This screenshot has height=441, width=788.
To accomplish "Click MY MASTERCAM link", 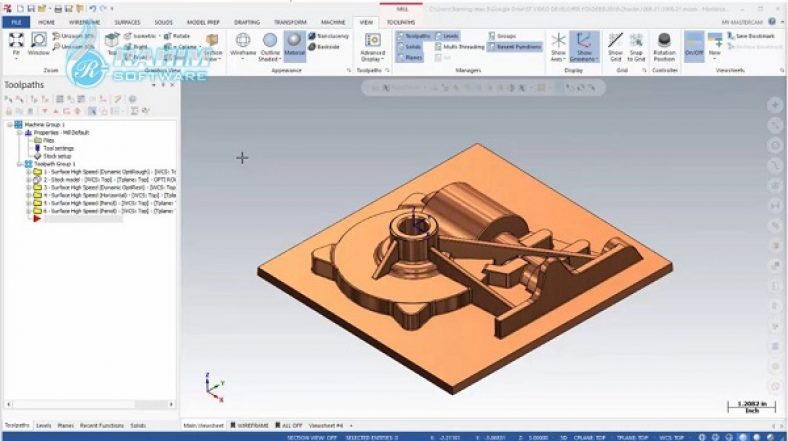I will pyautogui.click(x=742, y=22).
